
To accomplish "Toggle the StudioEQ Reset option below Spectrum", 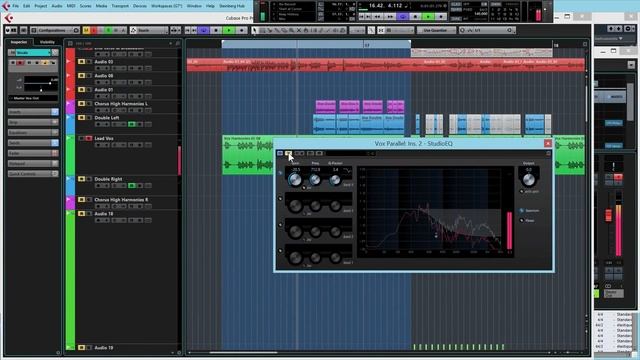I will [522, 220].
